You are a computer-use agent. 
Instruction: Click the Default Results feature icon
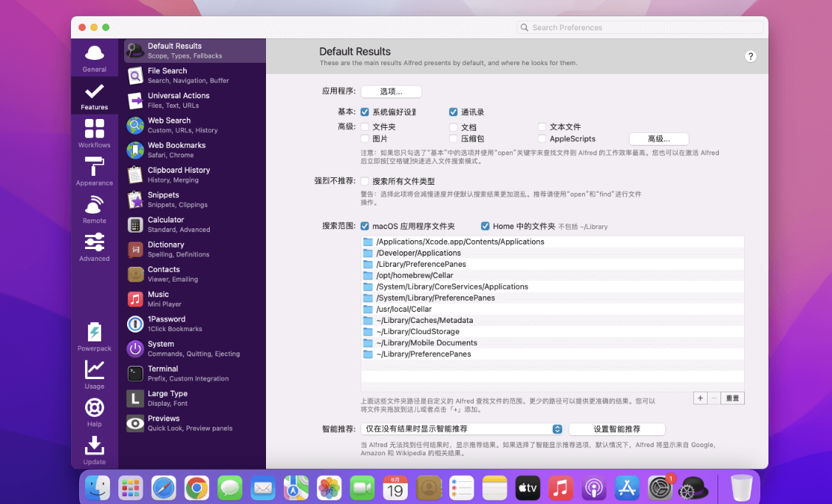pyautogui.click(x=135, y=51)
